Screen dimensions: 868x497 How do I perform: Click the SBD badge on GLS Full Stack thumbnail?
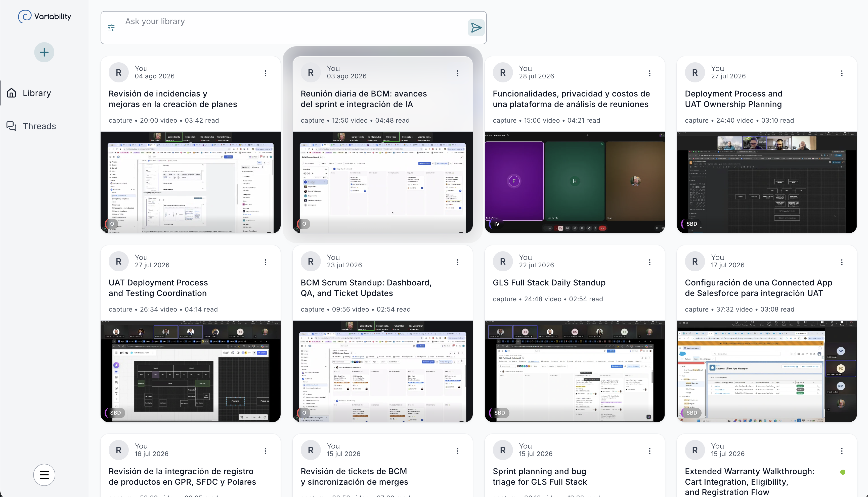tap(499, 413)
